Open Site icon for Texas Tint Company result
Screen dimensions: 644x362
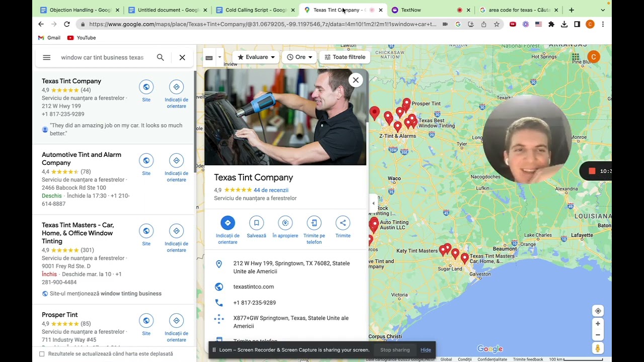pyautogui.click(x=146, y=87)
